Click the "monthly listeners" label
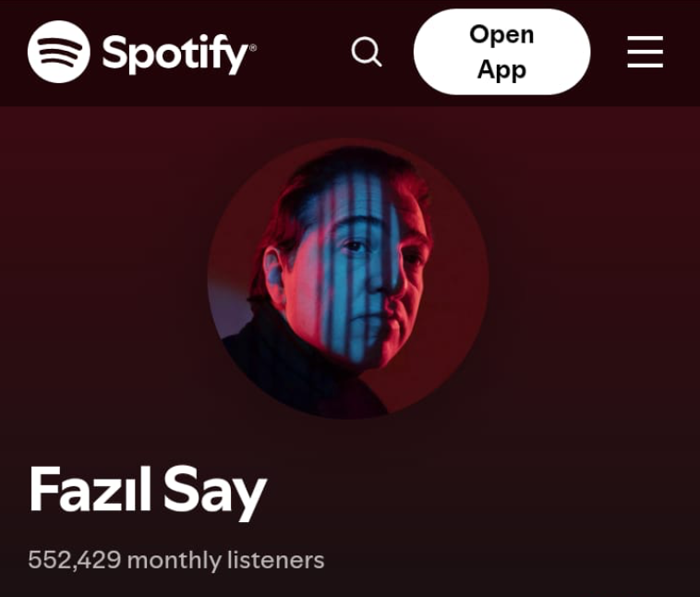Image resolution: width=700 pixels, height=597 pixels. 226,560
